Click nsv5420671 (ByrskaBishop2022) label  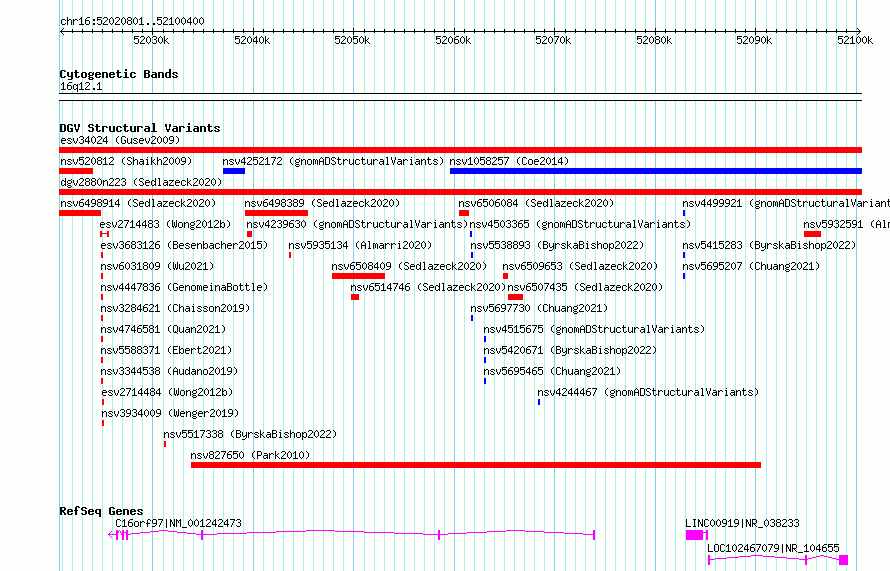(570, 350)
